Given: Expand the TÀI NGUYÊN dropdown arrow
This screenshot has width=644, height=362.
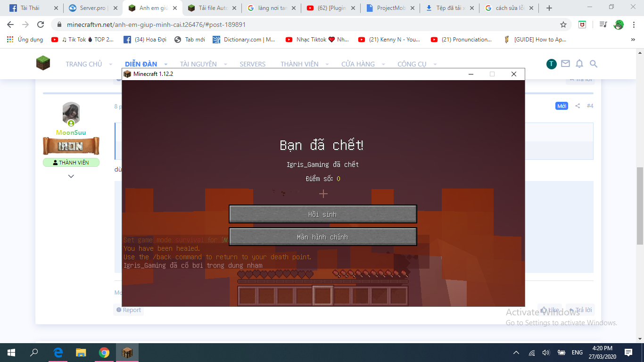Looking at the screenshot, I should [x=225, y=64].
